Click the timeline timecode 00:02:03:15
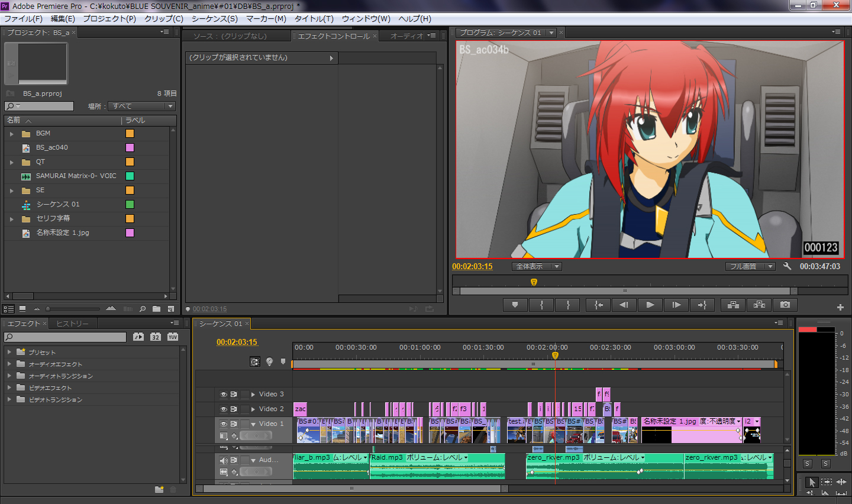 point(237,342)
